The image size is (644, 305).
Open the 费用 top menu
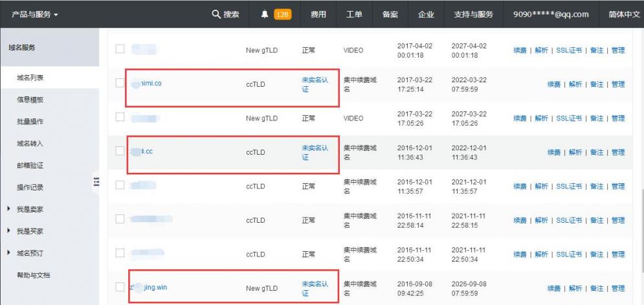(x=318, y=14)
